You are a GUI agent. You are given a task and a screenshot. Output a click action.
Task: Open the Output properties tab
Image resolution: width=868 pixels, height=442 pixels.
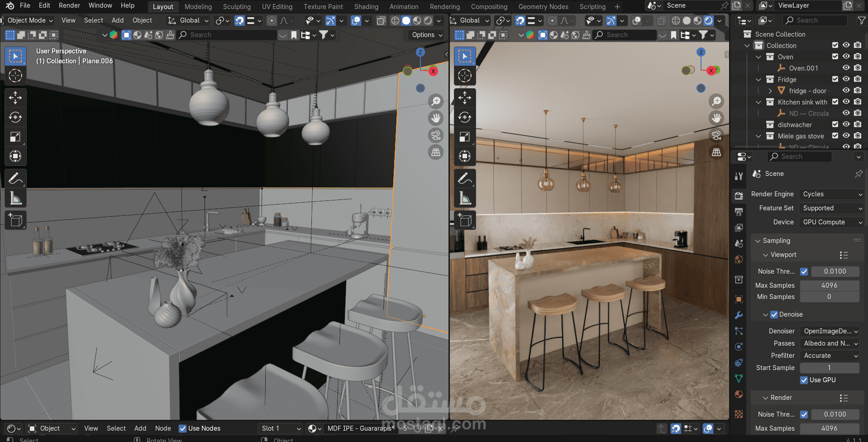pos(739,212)
